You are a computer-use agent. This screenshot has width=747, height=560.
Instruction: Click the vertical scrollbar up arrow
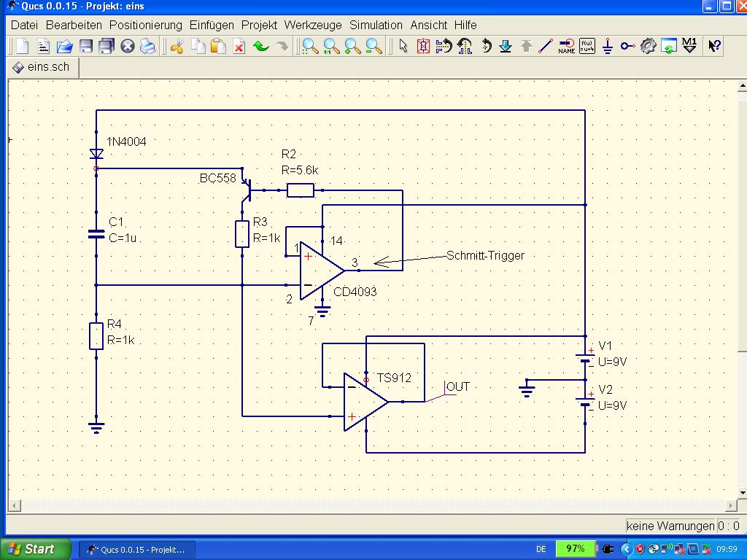point(742,86)
